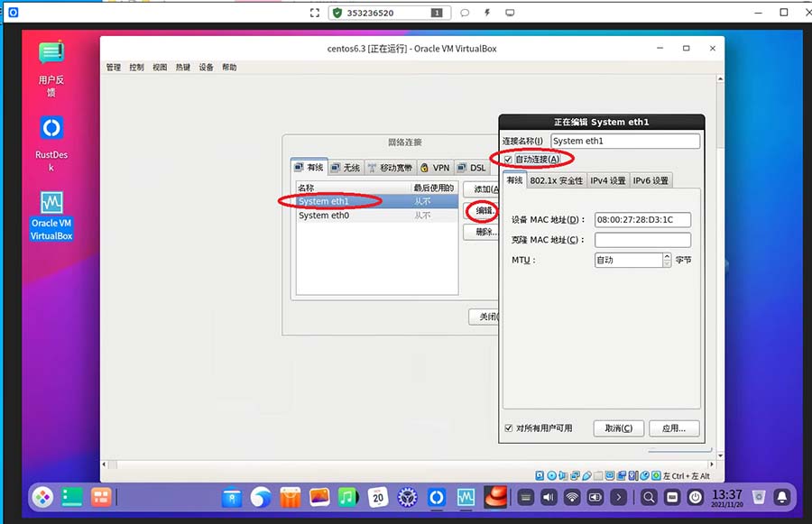Expand the tray arrow icon

click(x=618, y=498)
